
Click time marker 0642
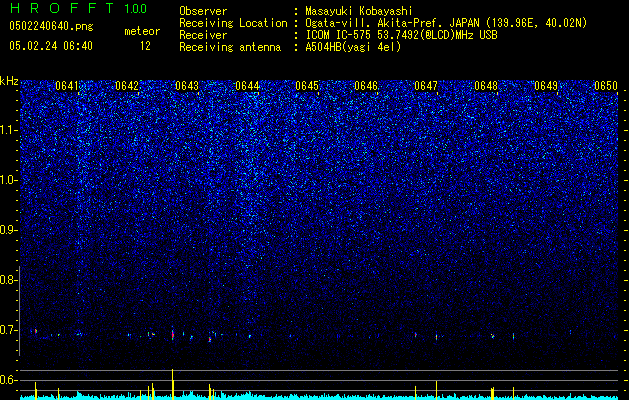(x=127, y=86)
